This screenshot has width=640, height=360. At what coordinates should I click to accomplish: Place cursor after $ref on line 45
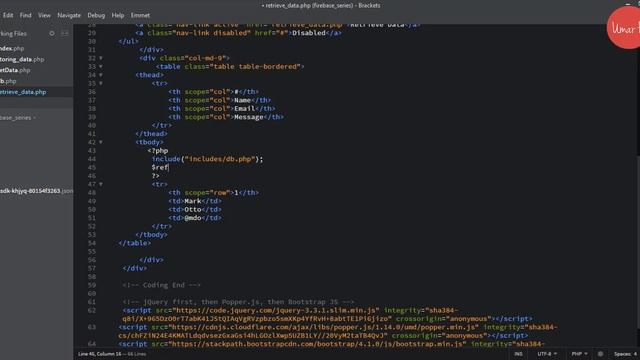[x=169, y=167]
